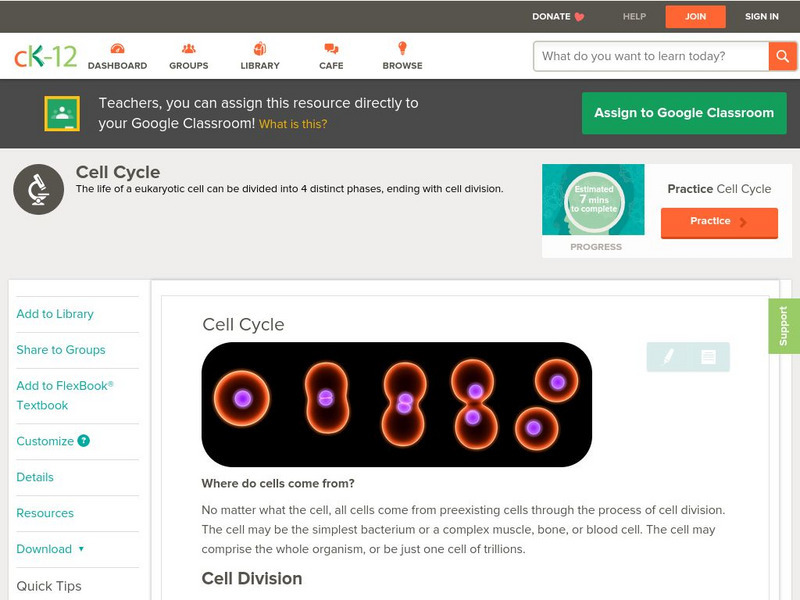Click the Donate link
Viewport: 800px width, 600px height.
558,16
